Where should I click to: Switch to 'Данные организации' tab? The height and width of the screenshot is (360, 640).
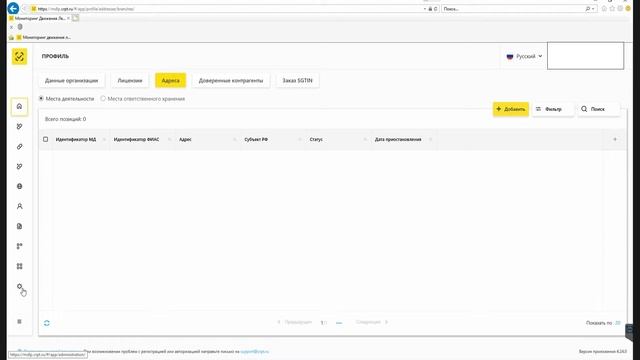(71, 80)
